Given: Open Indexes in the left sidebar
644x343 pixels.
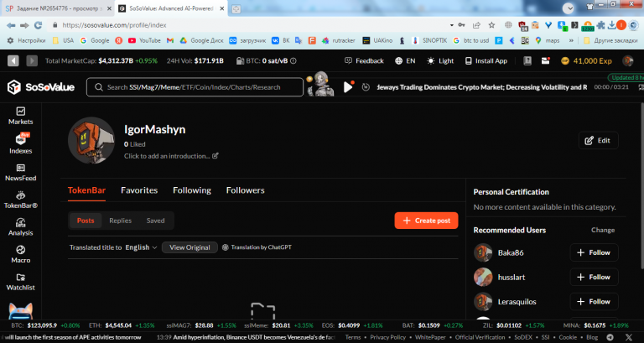Looking at the screenshot, I should pos(20,143).
